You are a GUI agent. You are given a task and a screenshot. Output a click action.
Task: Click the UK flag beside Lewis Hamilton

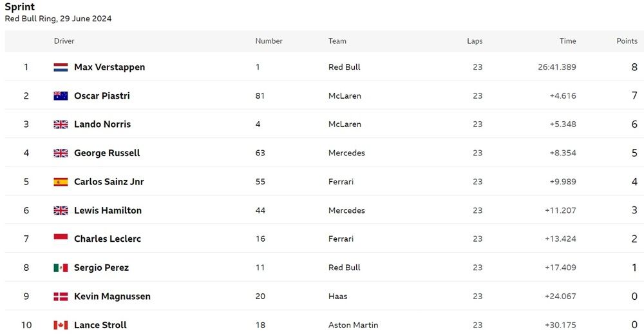pyautogui.click(x=61, y=211)
